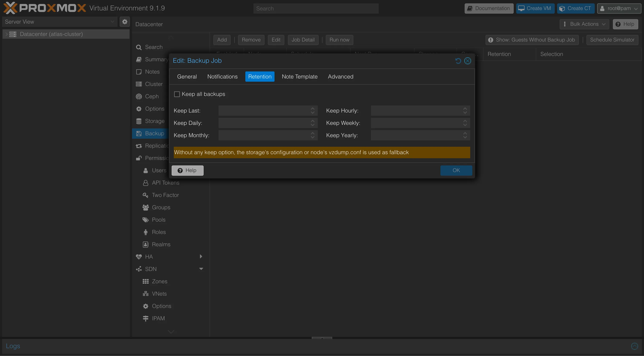The height and width of the screenshot is (356, 644).
Task: Open the root@pam user menu
Action: [x=619, y=8]
